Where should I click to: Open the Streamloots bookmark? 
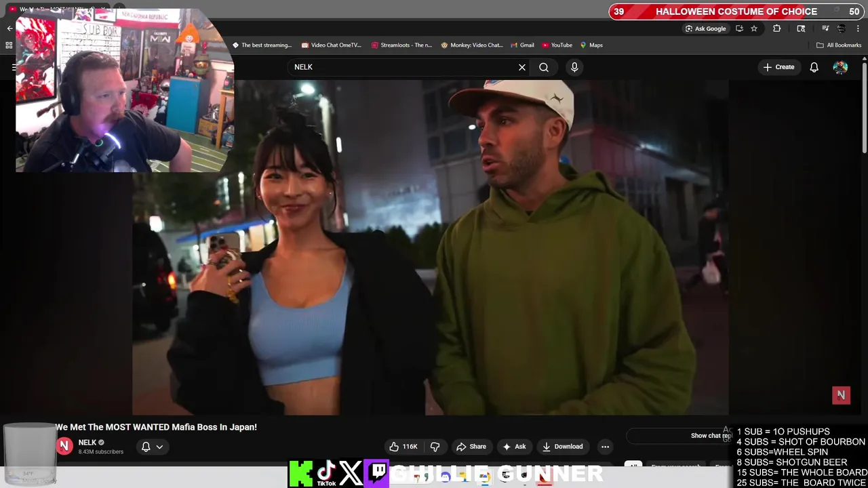401,45
